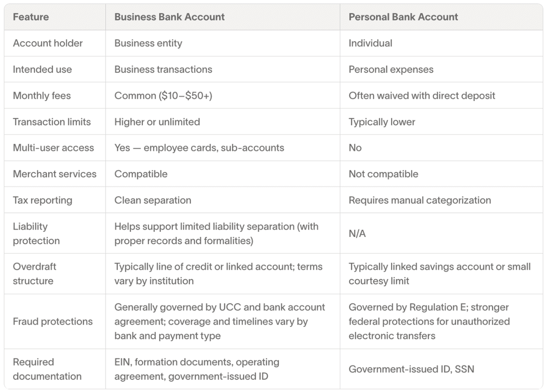This screenshot has height=392, width=546.
Task: Select the Individual cell
Action: point(370,43)
